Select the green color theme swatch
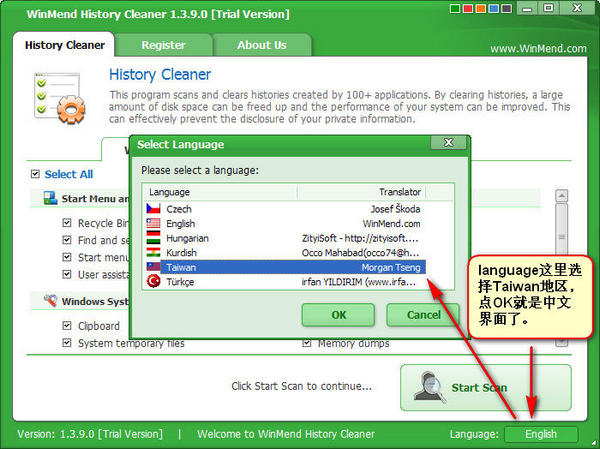Image resolution: width=600 pixels, height=449 pixels. [x=455, y=8]
